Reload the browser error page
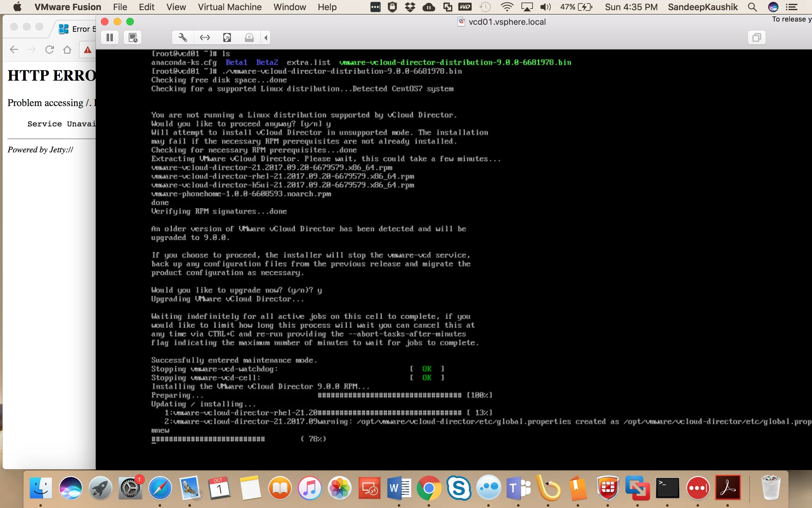This screenshot has height=508, width=812. (50, 50)
